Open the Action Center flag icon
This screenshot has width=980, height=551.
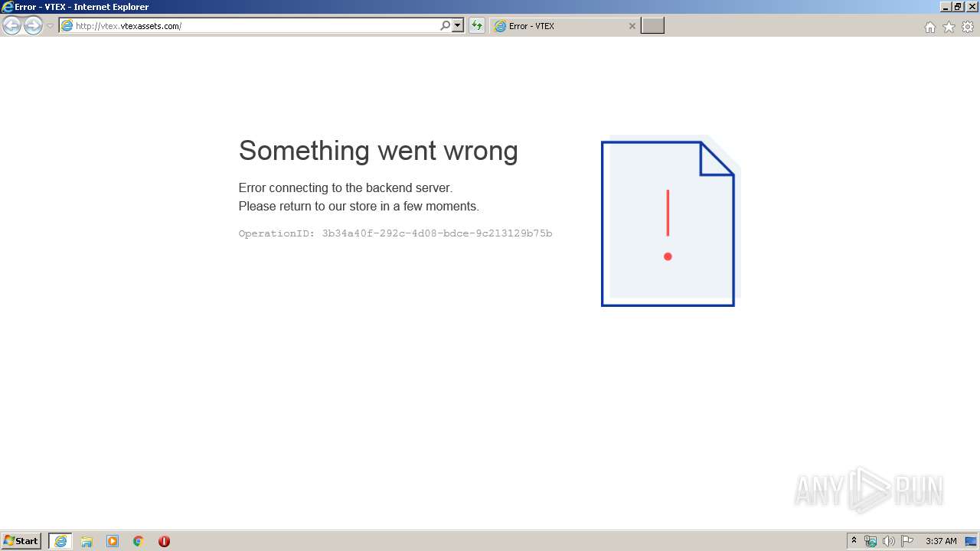point(907,541)
